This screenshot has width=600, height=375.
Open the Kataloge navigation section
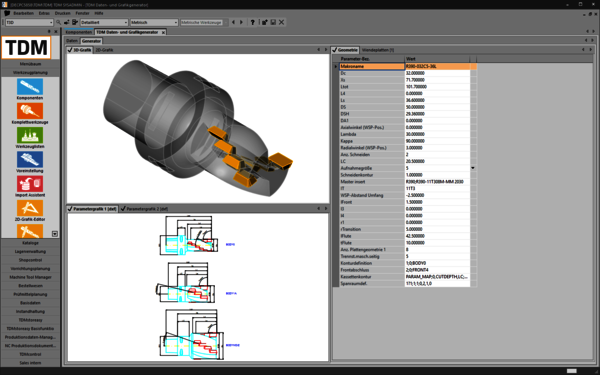31,243
